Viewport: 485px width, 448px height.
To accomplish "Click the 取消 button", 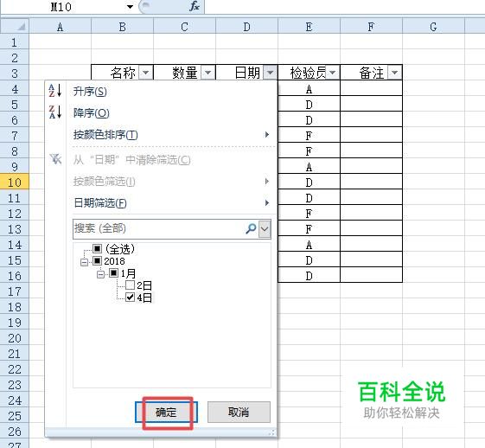I will [239, 413].
